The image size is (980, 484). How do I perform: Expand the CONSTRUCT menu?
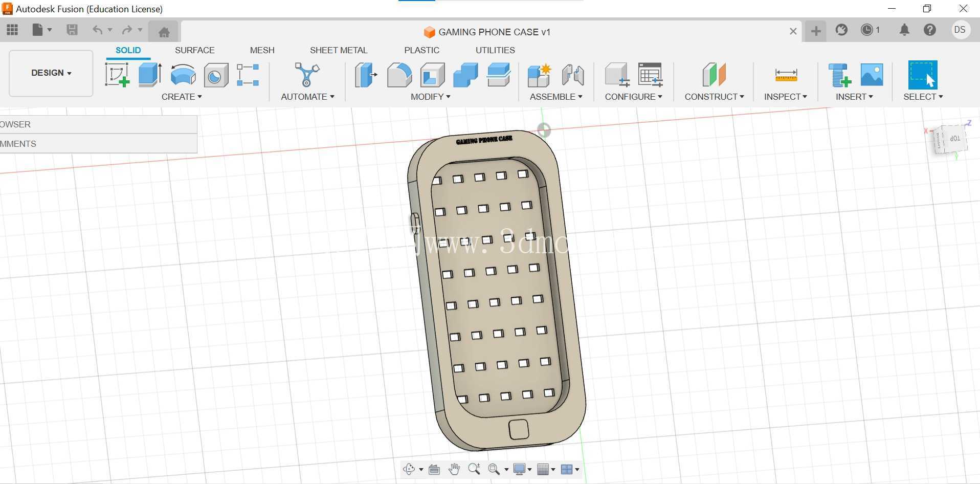pos(715,97)
